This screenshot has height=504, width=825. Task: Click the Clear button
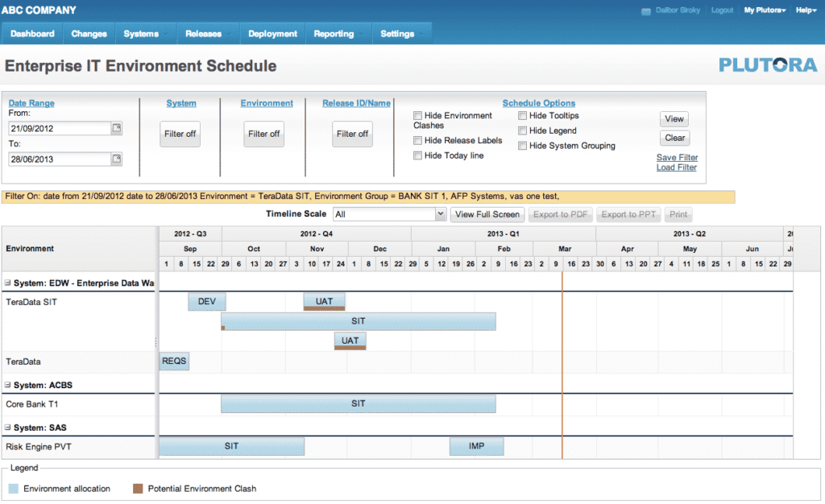click(674, 138)
